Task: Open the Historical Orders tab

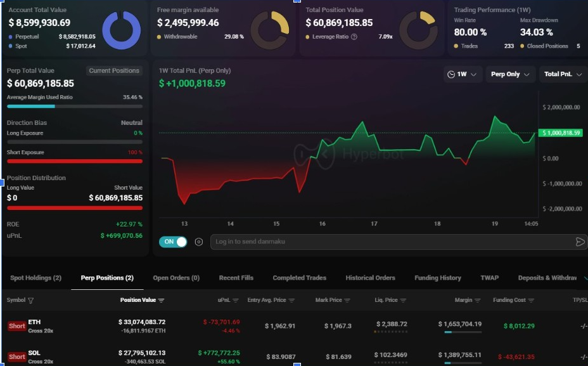Action: [371, 278]
